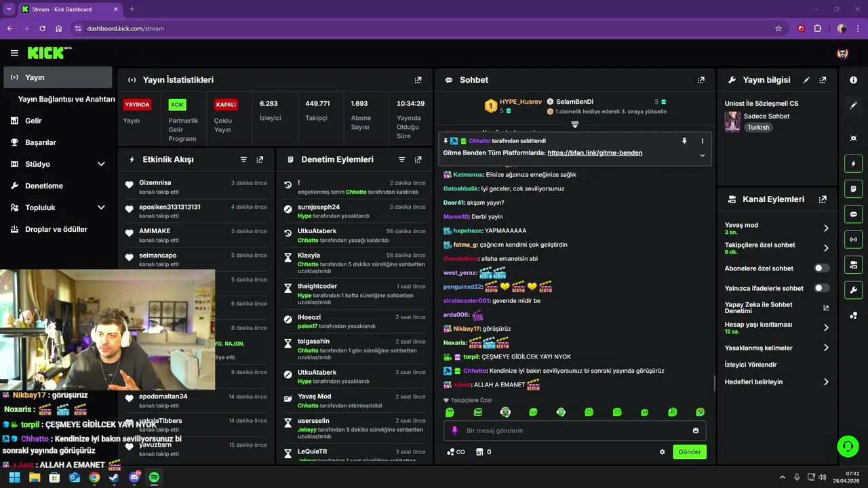The image size is (868, 488).
Task: Pop out the Etkinlik Akışı panel
Action: [260, 159]
